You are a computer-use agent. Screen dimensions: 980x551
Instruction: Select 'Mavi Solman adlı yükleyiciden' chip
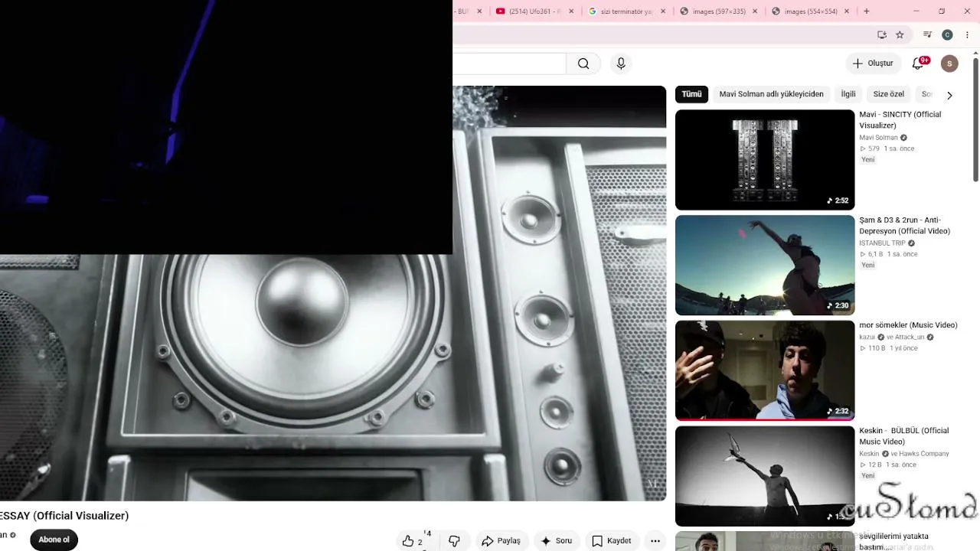(x=771, y=94)
